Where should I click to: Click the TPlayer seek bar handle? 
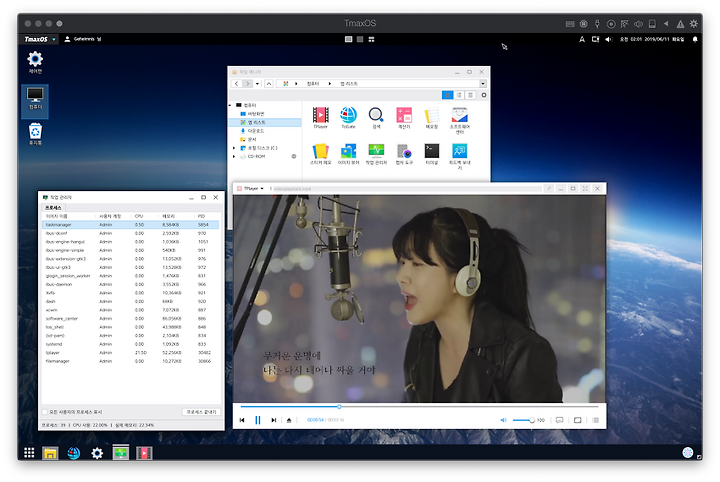(x=339, y=407)
